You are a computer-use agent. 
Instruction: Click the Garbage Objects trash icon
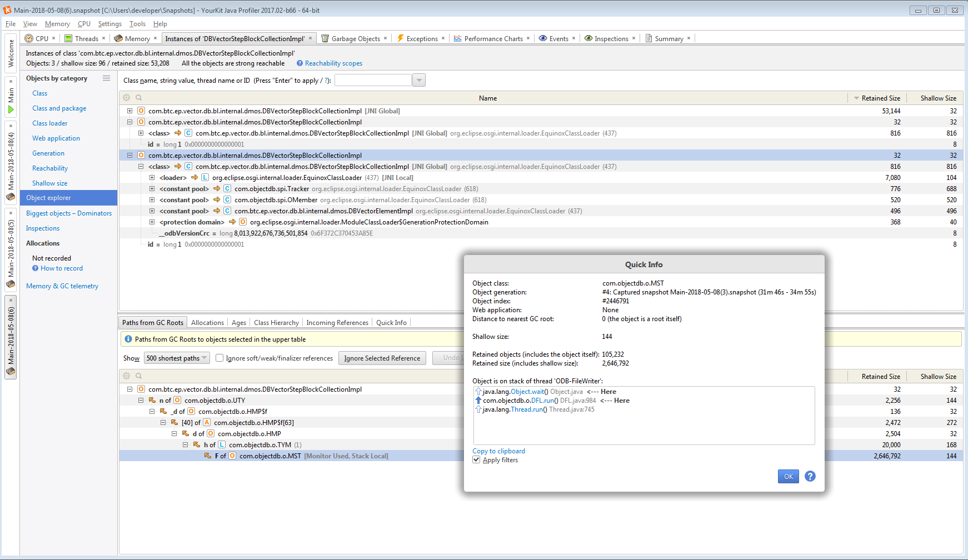325,38
